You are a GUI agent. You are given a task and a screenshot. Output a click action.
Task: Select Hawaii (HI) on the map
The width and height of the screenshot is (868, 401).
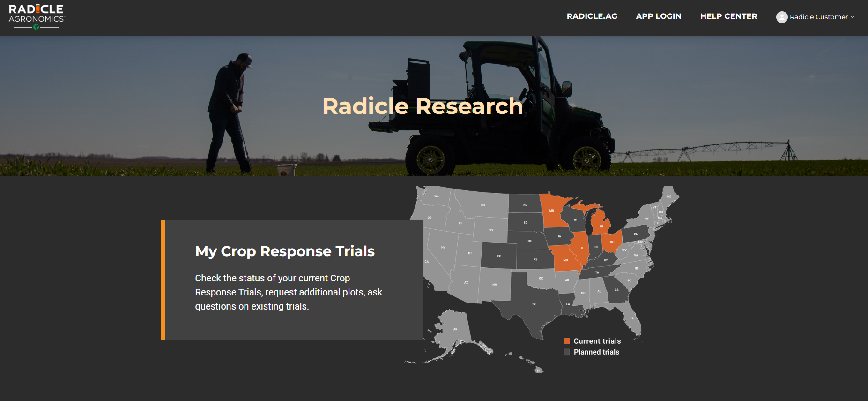point(539,371)
